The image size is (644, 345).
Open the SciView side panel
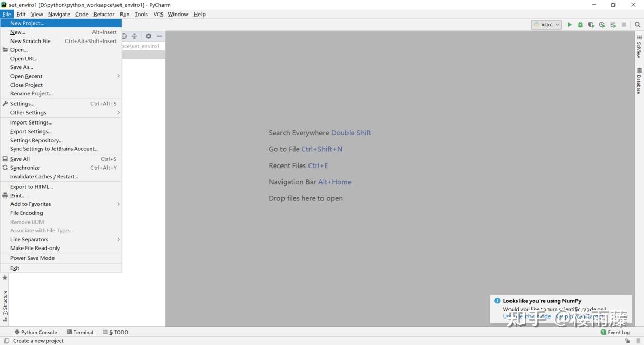(639, 47)
